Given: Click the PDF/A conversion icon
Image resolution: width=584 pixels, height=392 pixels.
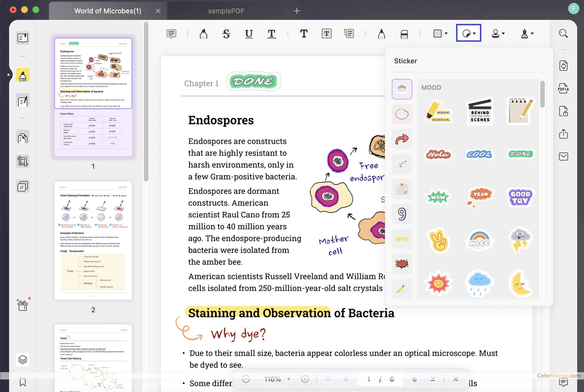Looking at the screenshot, I should [563, 89].
